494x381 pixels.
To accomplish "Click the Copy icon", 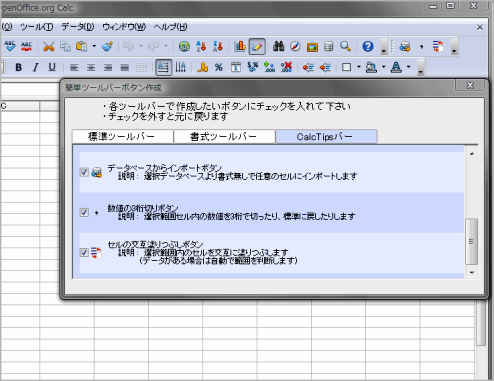I will (x=65, y=46).
